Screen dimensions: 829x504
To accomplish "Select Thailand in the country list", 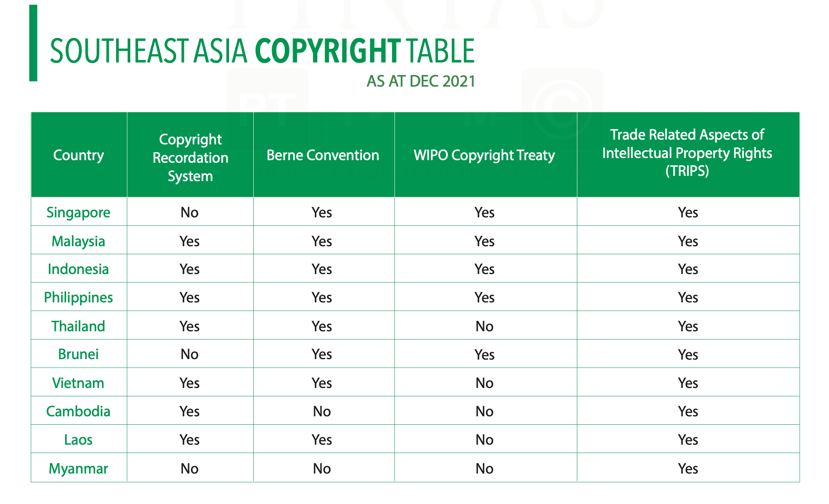I will (x=79, y=326).
